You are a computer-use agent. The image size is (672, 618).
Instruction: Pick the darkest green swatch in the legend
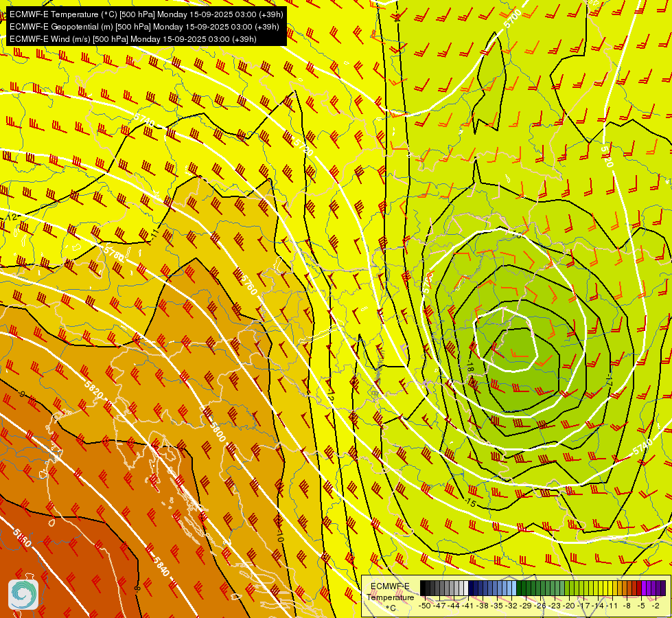pos(519,588)
